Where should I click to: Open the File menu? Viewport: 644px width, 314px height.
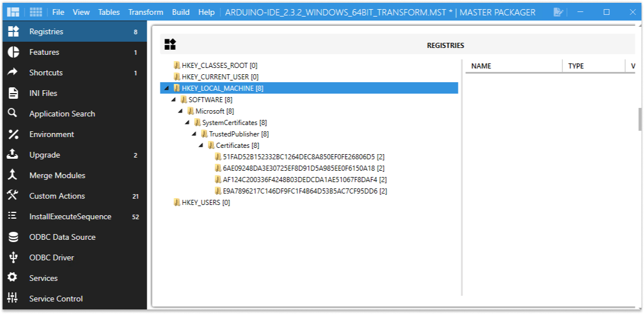point(58,13)
